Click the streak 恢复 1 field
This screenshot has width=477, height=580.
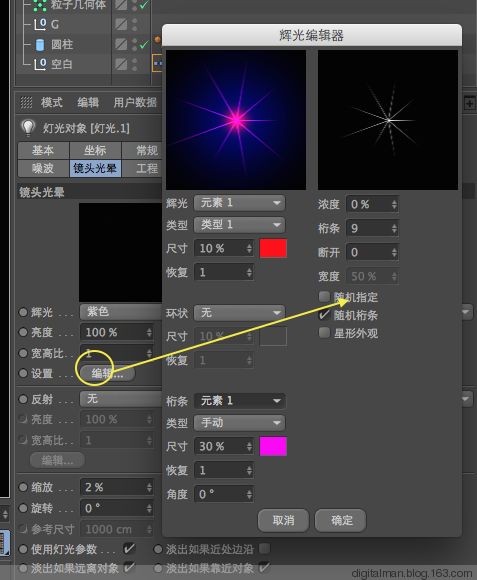pos(224,471)
